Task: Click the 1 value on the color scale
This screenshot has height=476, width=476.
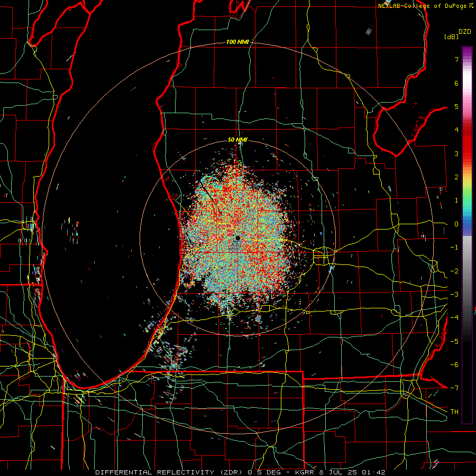Action: pos(456,200)
